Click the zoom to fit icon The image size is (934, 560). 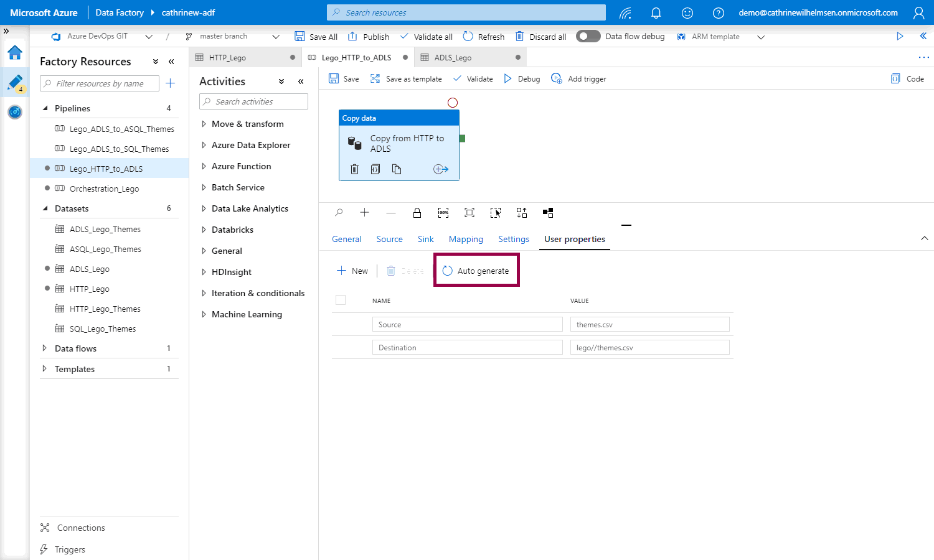(x=469, y=213)
